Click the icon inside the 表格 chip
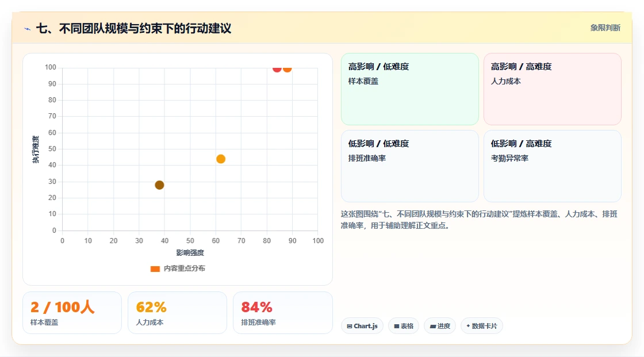 click(x=397, y=326)
